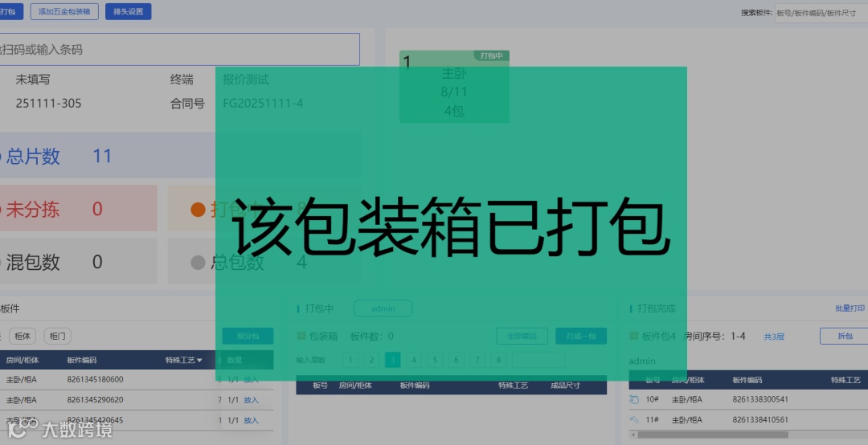Focus the barcode scan input field
Screen dimensions: 868x445
point(179,49)
